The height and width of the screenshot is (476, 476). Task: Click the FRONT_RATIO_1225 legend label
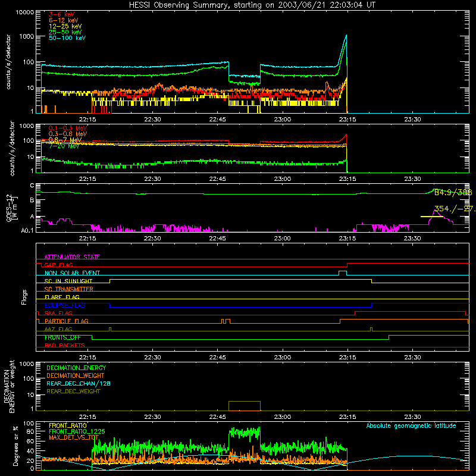pos(77,431)
